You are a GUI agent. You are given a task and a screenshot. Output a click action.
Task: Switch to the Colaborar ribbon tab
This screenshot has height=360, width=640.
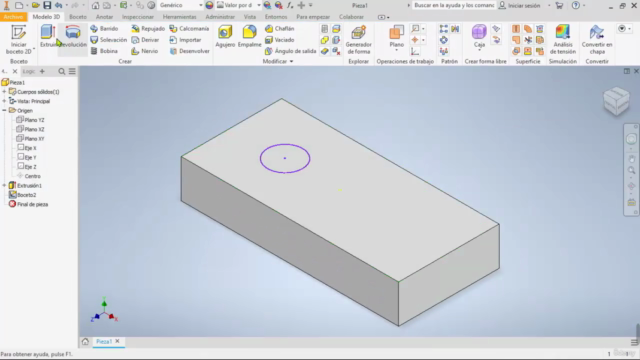tap(351, 17)
